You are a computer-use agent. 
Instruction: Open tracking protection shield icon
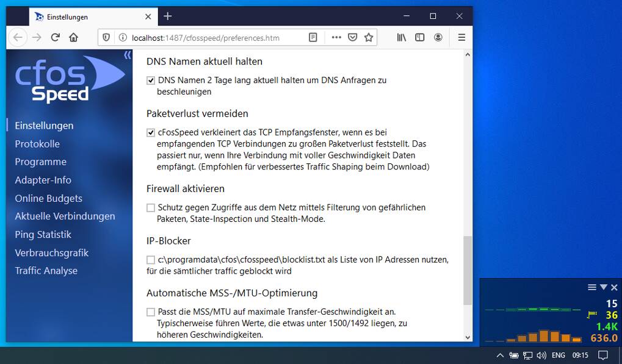[x=106, y=38]
